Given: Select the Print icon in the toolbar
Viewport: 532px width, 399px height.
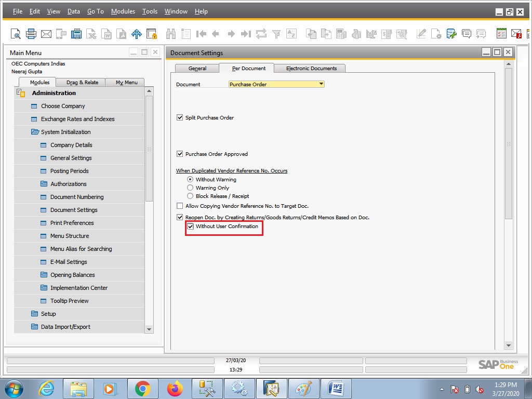Looking at the screenshot, I should pos(31,34).
